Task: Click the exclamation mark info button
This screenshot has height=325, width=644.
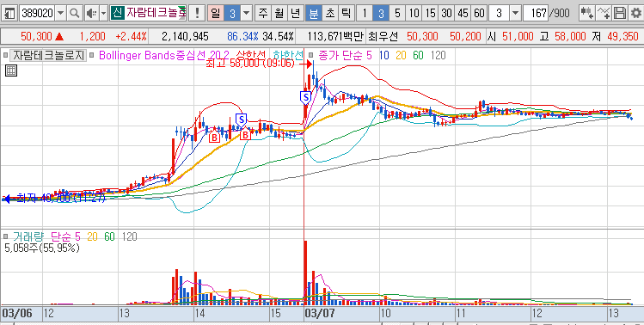Action: [x=198, y=14]
